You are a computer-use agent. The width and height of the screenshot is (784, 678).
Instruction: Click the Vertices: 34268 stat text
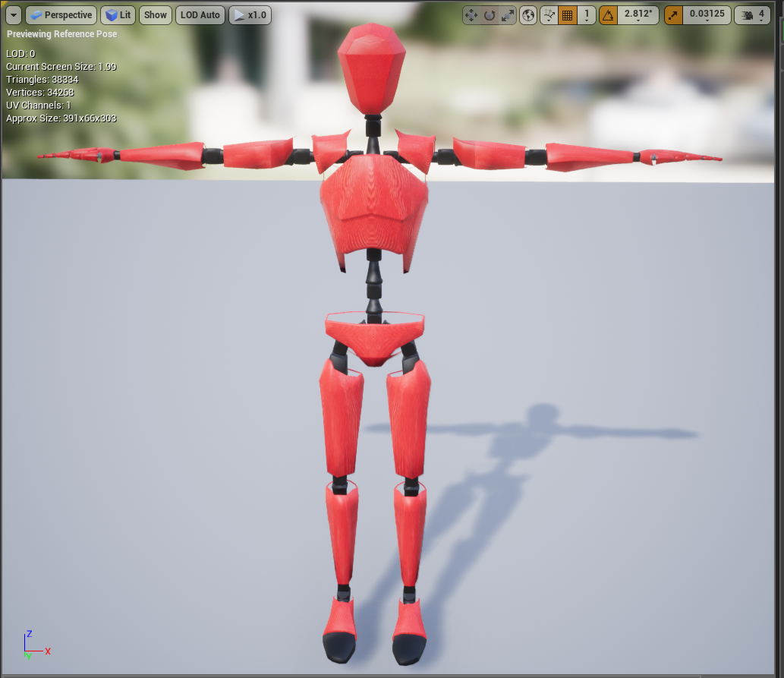tap(40, 93)
